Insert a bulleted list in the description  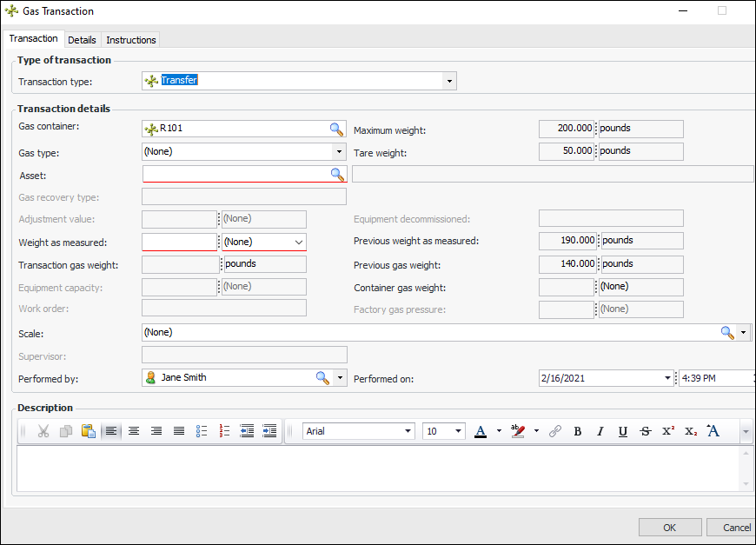[x=202, y=431]
